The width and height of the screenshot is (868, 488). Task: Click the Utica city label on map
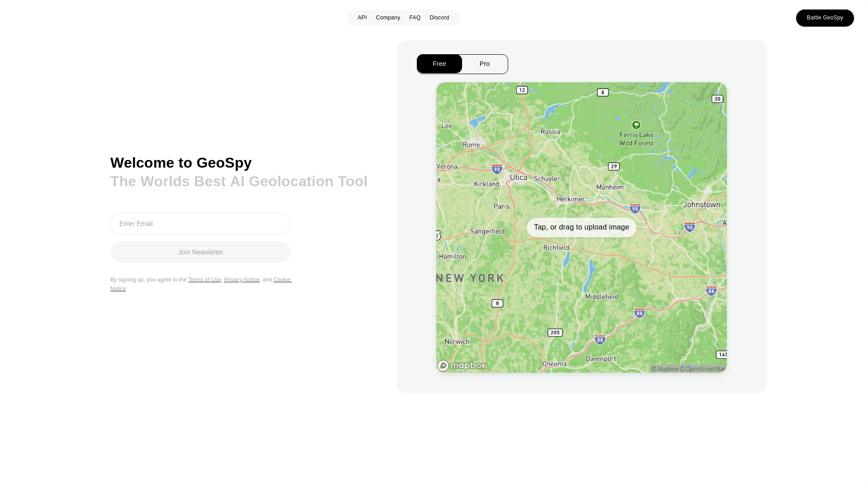coord(519,177)
